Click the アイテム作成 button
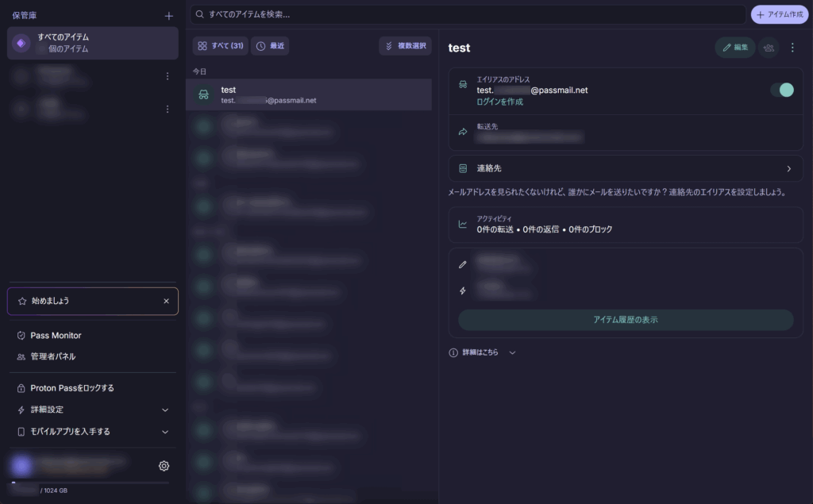Screen dimensions: 813x504 [x=780, y=14]
